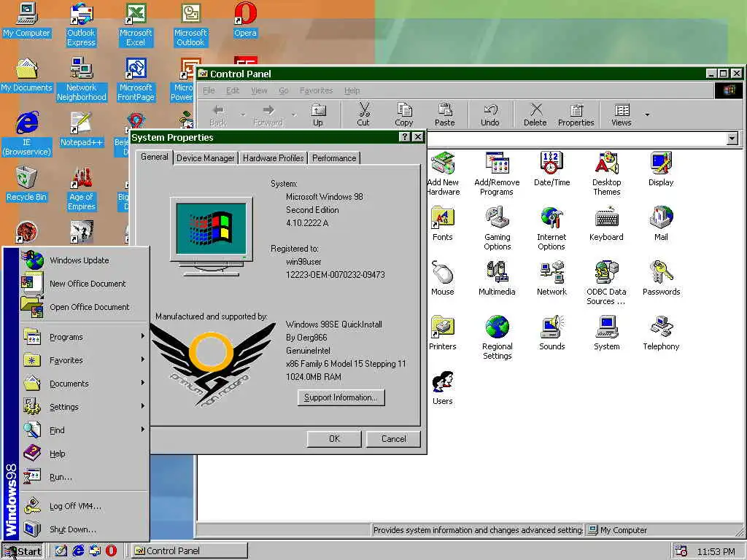Image resolution: width=747 pixels, height=560 pixels.
Task: Choose Shut Down in Start menu
Action: pos(84,529)
